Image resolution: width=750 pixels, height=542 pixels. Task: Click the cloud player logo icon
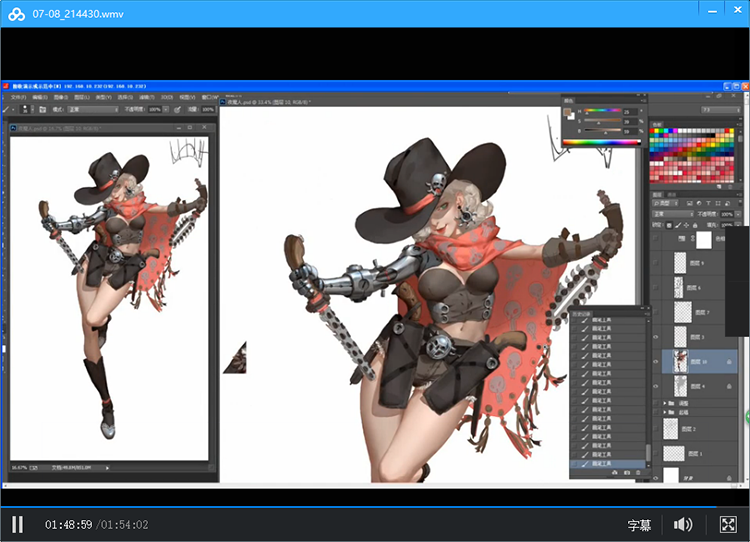pos(16,14)
